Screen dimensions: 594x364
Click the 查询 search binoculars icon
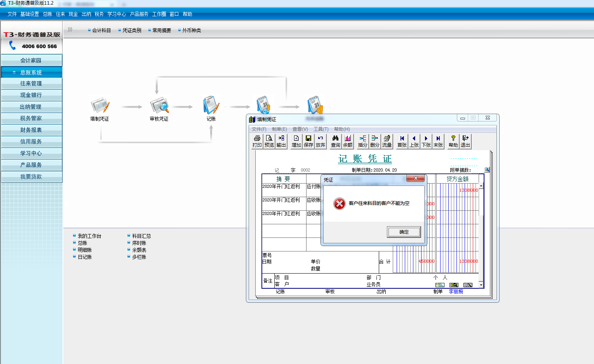tap(336, 141)
